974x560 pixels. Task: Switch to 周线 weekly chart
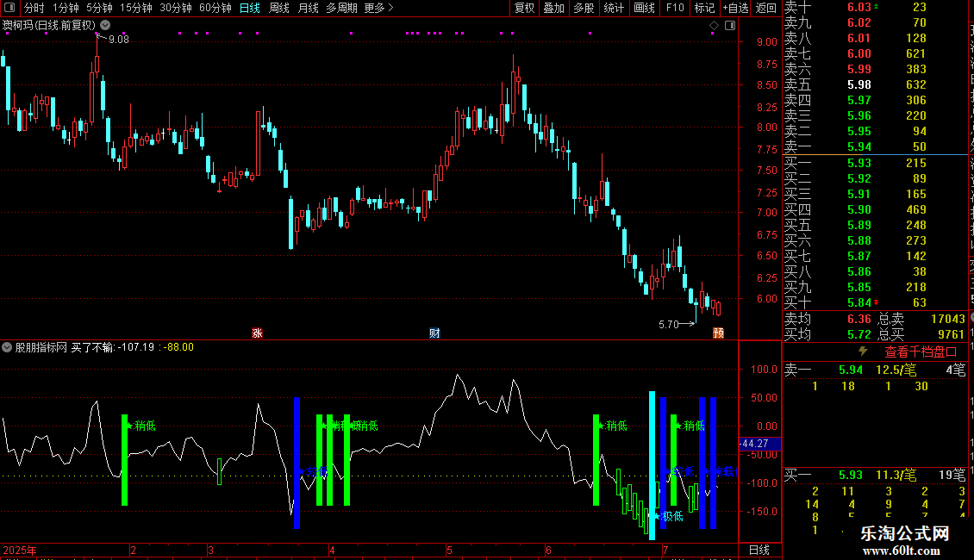pyautogui.click(x=279, y=8)
